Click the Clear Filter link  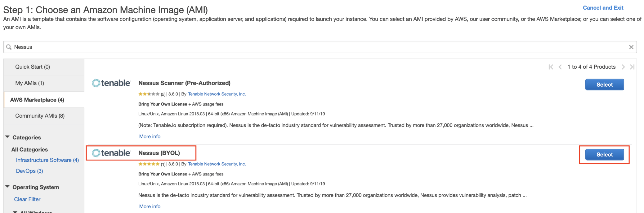tap(27, 199)
